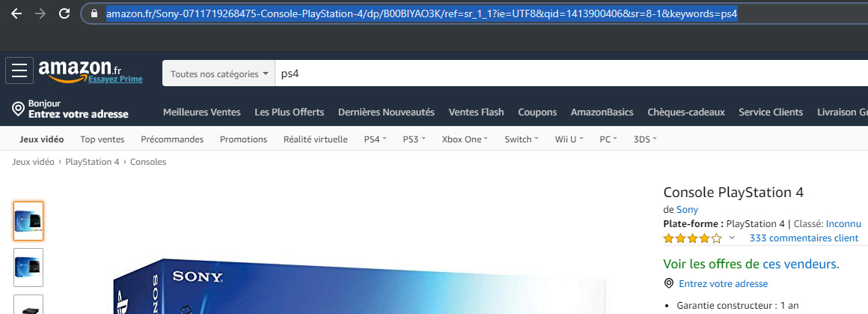Open the Toutes nos catégories dropdown
This screenshot has width=868, height=314.
click(x=218, y=74)
